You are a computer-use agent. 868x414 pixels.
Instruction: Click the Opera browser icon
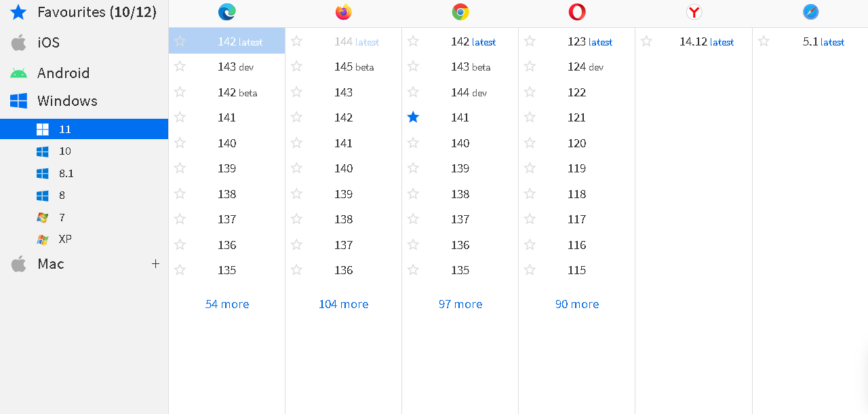coord(577,12)
